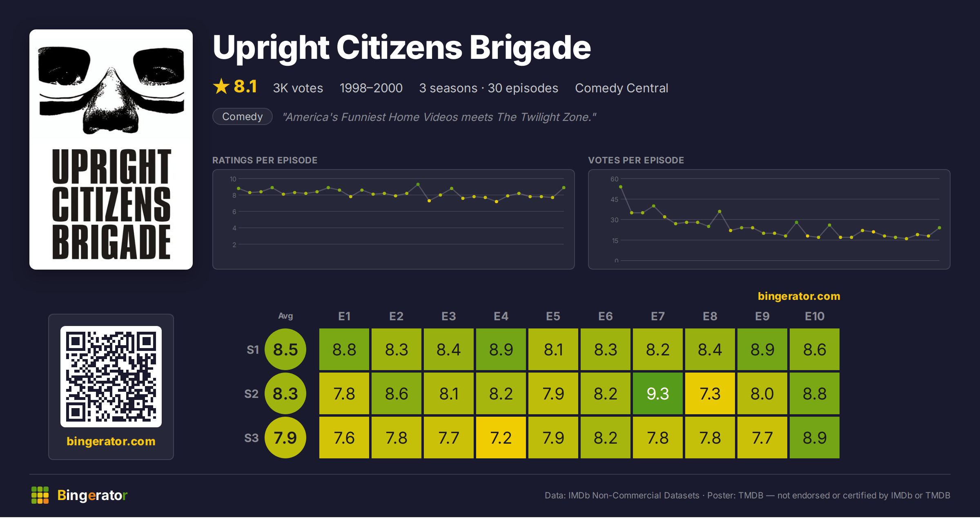The height and width of the screenshot is (518, 980).
Task: Click the Bingerator brand name text
Action: [x=92, y=495]
